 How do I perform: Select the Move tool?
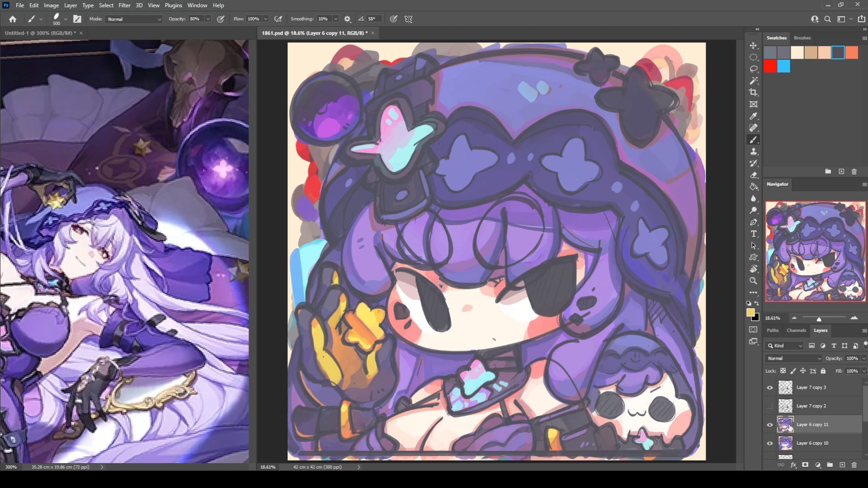point(753,46)
